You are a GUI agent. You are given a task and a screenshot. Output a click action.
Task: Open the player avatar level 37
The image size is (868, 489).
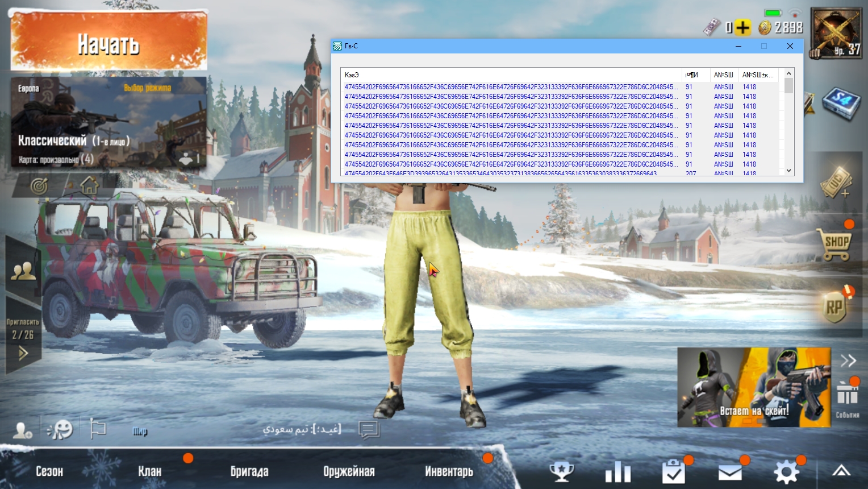coord(836,33)
